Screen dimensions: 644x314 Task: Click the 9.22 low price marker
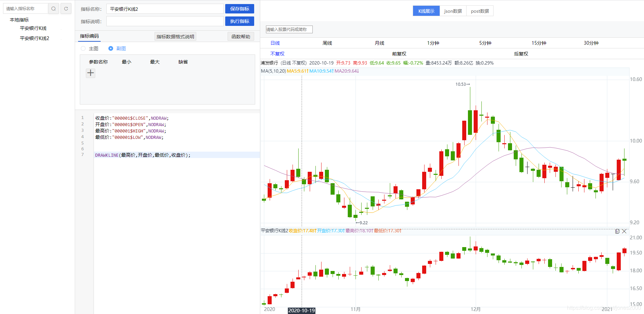pos(362,223)
